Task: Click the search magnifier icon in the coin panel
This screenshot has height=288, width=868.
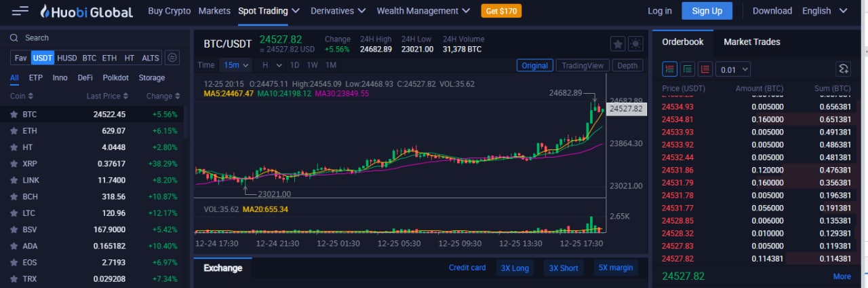Action: pos(16,38)
